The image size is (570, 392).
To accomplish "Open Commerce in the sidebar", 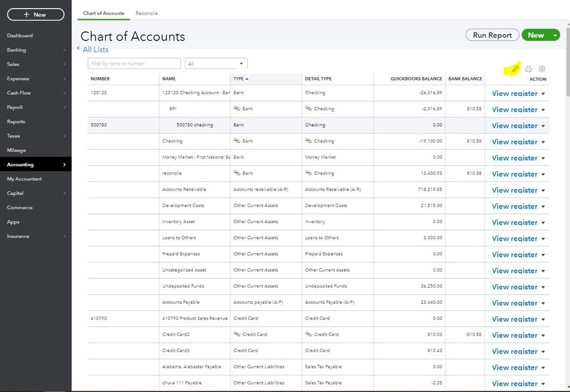I will [19, 208].
